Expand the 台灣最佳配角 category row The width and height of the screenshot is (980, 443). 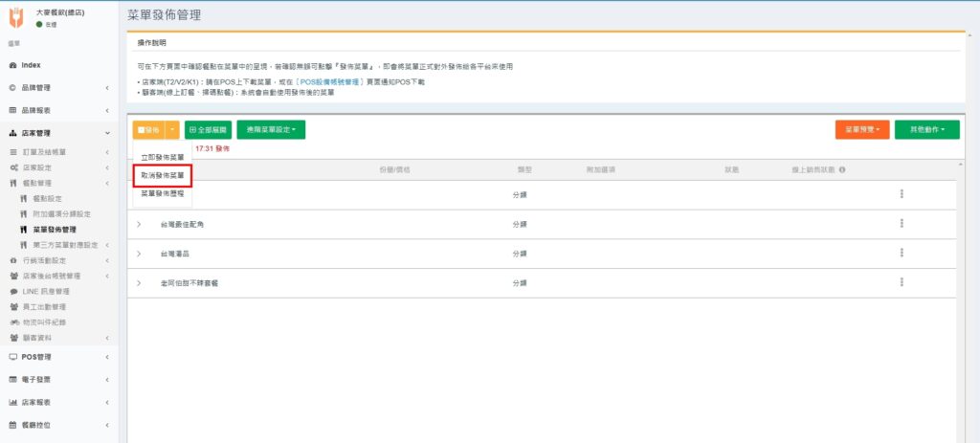coord(139,224)
